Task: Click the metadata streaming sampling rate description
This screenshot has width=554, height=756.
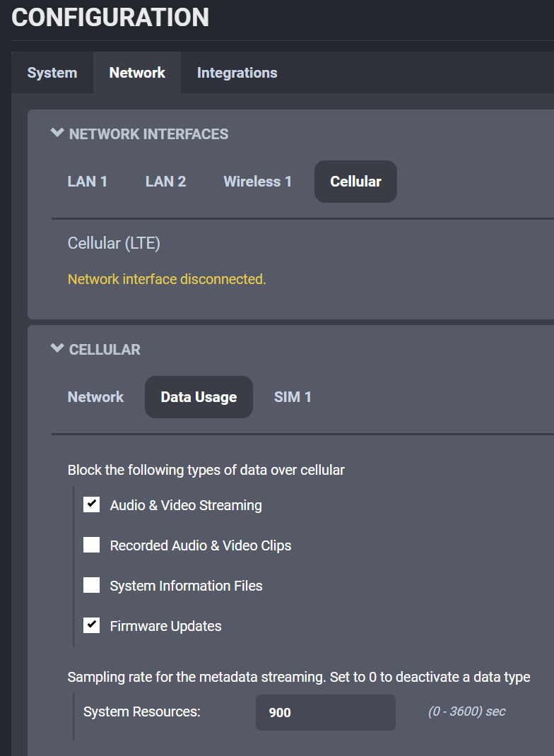Action: pos(299,678)
